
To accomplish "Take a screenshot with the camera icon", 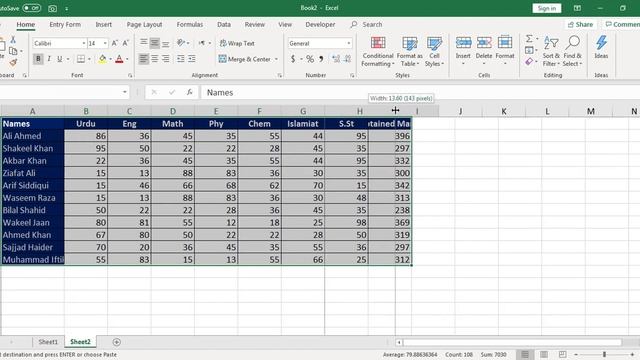I will tap(53, 8).
